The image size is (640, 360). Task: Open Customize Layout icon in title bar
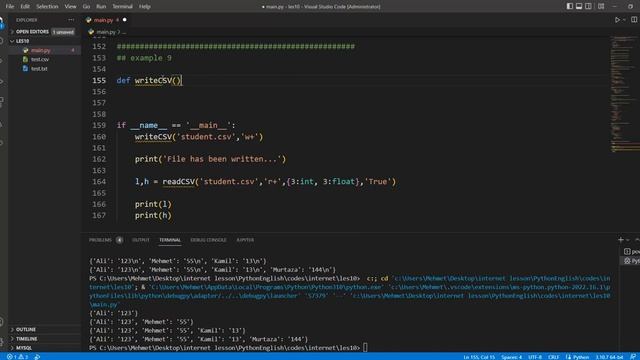click(x=601, y=7)
